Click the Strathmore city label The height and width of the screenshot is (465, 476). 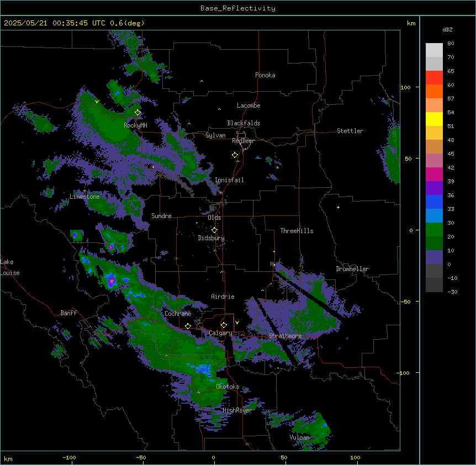tap(285, 336)
